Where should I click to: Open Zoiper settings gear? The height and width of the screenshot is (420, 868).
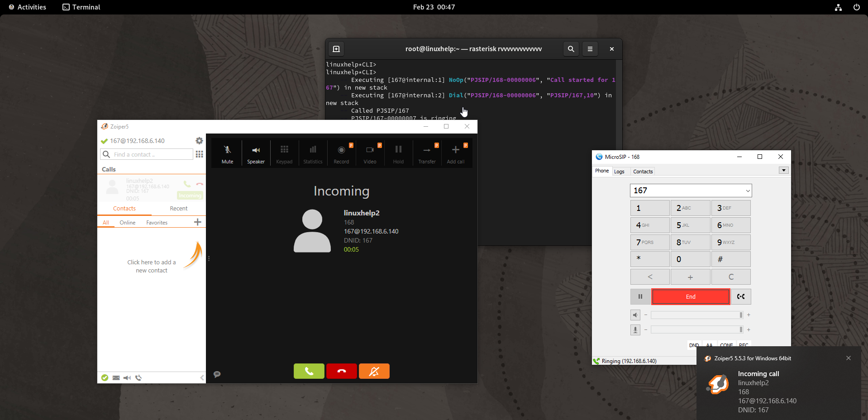tap(199, 141)
